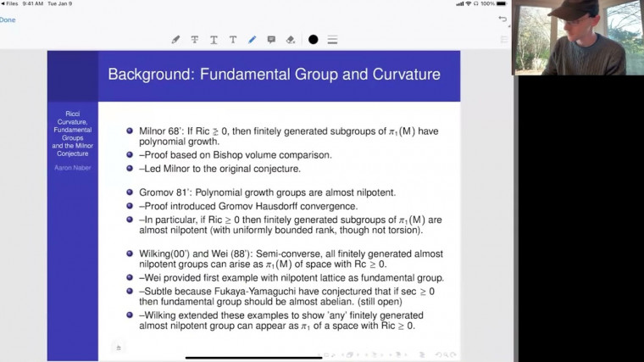The image size is (644, 362).
Task: Click author name 'Aaron Naber' in sidebar
Action: (x=72, y=168)
